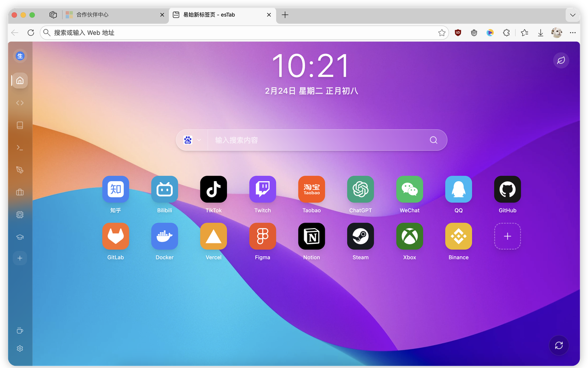Screen dimensions: 588x368
Task: Open the briefcase sidebar category
Action: pos(20,192)
